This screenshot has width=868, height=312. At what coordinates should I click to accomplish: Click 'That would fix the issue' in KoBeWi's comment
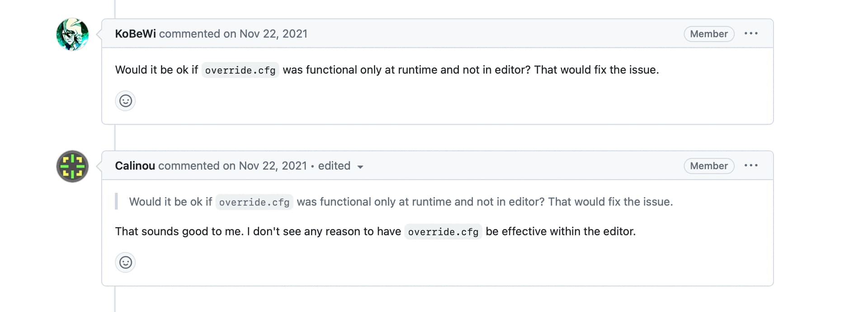596,70
